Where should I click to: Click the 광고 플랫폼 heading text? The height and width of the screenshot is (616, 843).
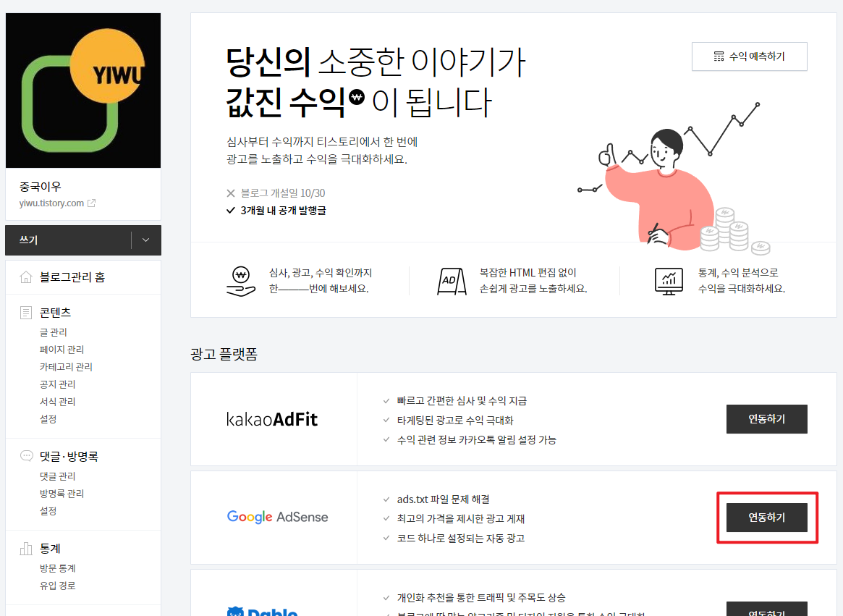(x=224, y=354)
